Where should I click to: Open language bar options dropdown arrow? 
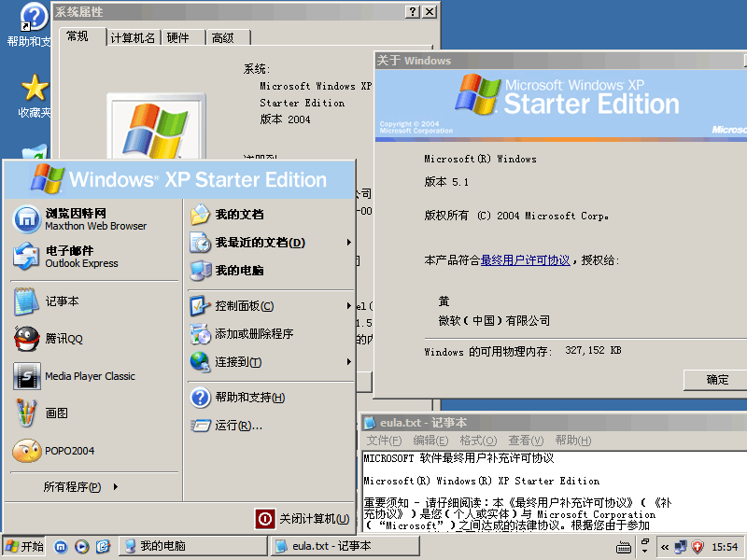click(645, 551)
